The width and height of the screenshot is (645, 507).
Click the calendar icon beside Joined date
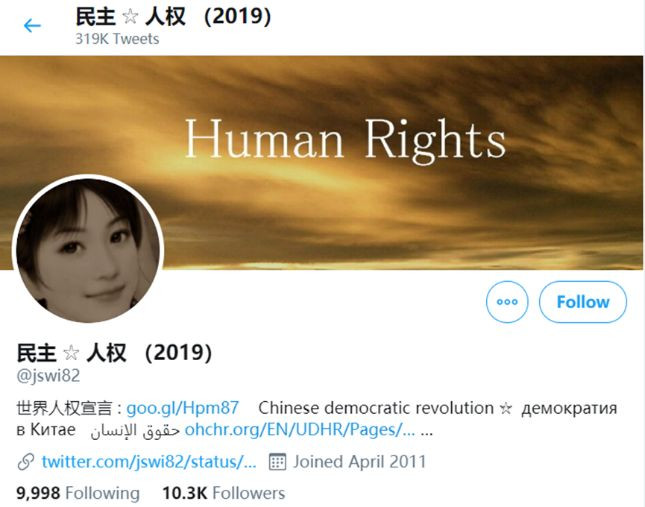pos(277,461)
